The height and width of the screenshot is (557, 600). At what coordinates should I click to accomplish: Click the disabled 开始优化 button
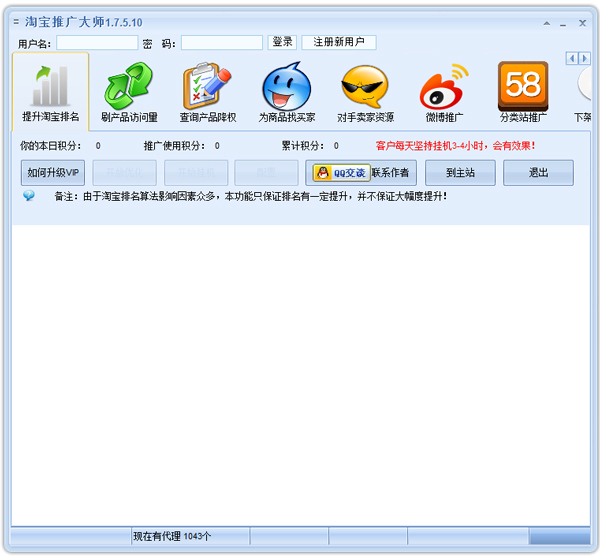pyautogui.click(x=124, y=173)
